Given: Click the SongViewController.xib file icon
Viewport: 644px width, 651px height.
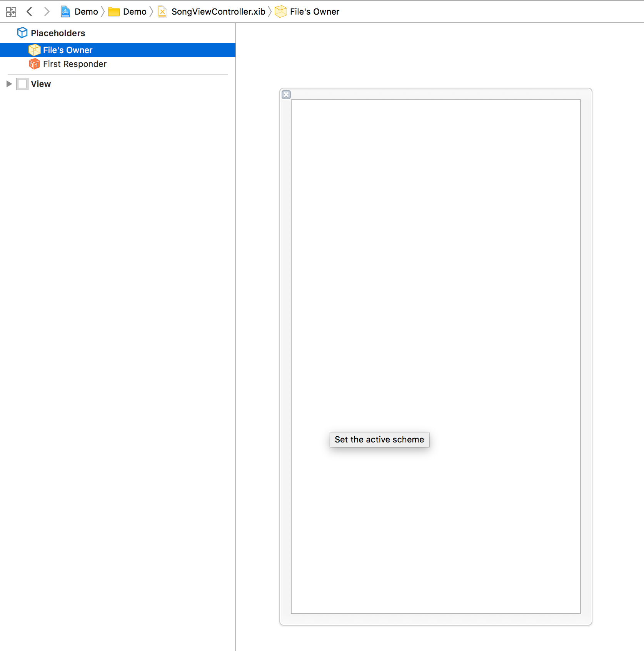Looking at the screenshot, I should (x=162, y=12).
